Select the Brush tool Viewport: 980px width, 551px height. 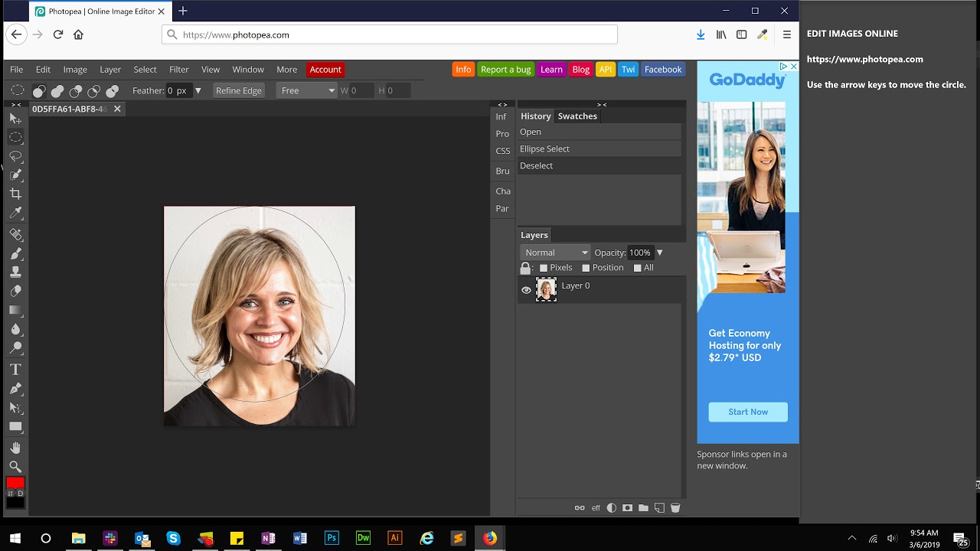coord(15,253)
